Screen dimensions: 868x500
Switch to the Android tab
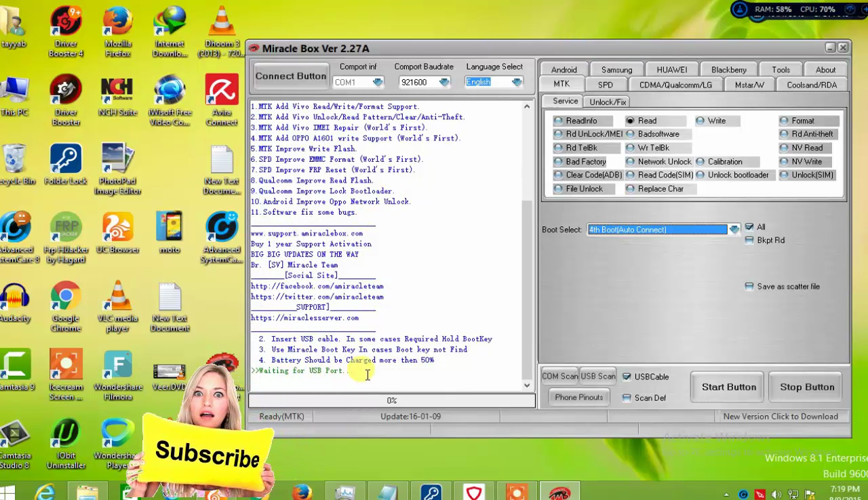tap(564, 70)
